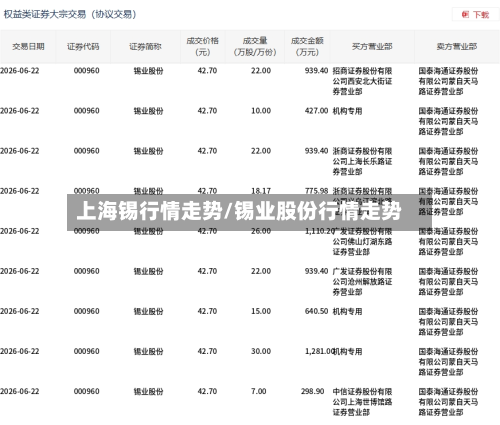Click buyer 浙商证券 上海长乐路证券营业部
The image size is (500, 425).
(362, 161)
